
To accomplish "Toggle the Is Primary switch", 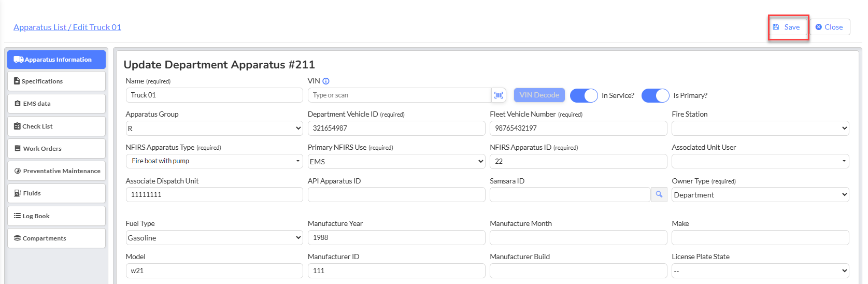I will pos(656,95).
